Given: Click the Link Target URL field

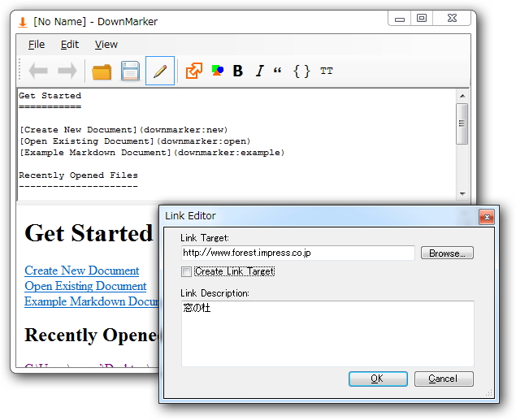Looking at the screenshot, I should coord(298,253).
